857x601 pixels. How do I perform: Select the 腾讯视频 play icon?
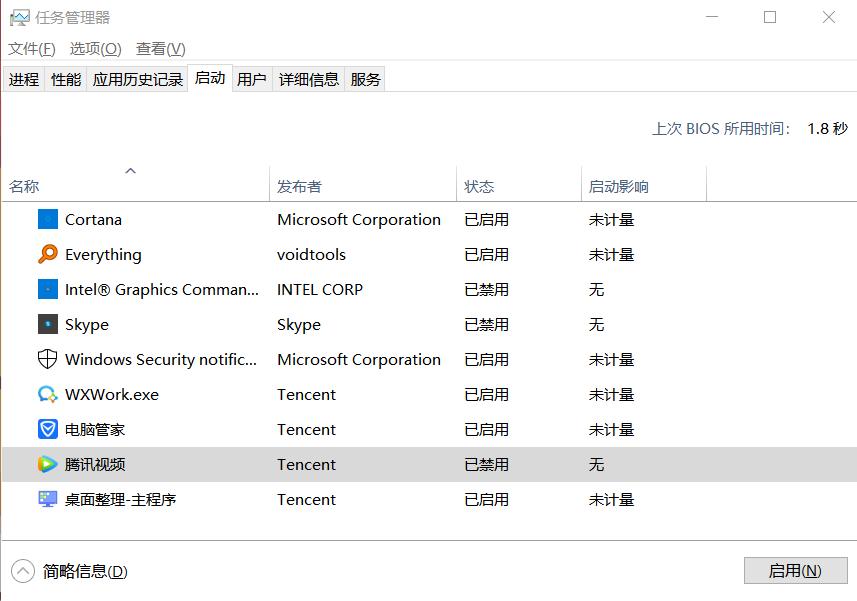(x=45, y=464)
